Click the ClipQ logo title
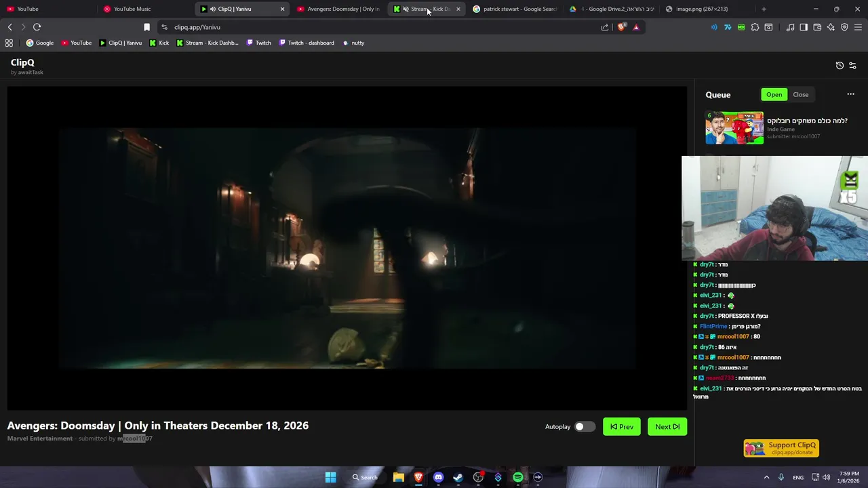This screenshot has height=488, width=868. [x=22, y=62]
